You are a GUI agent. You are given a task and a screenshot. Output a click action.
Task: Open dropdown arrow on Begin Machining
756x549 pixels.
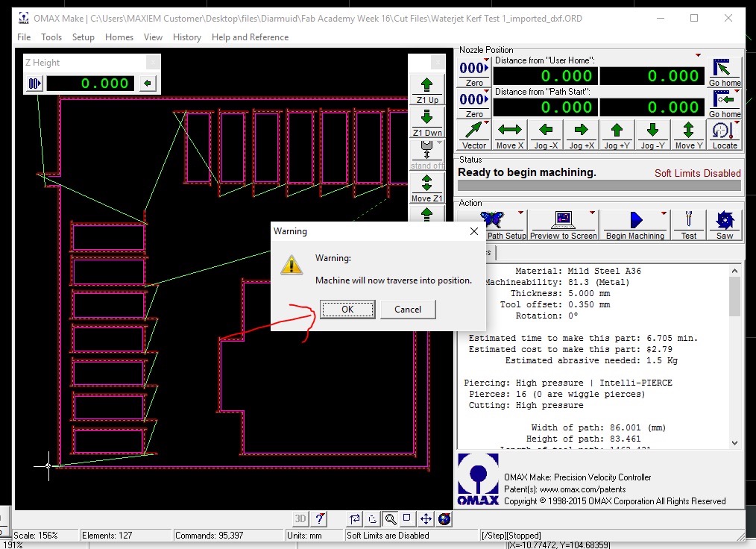pos(664,213)
